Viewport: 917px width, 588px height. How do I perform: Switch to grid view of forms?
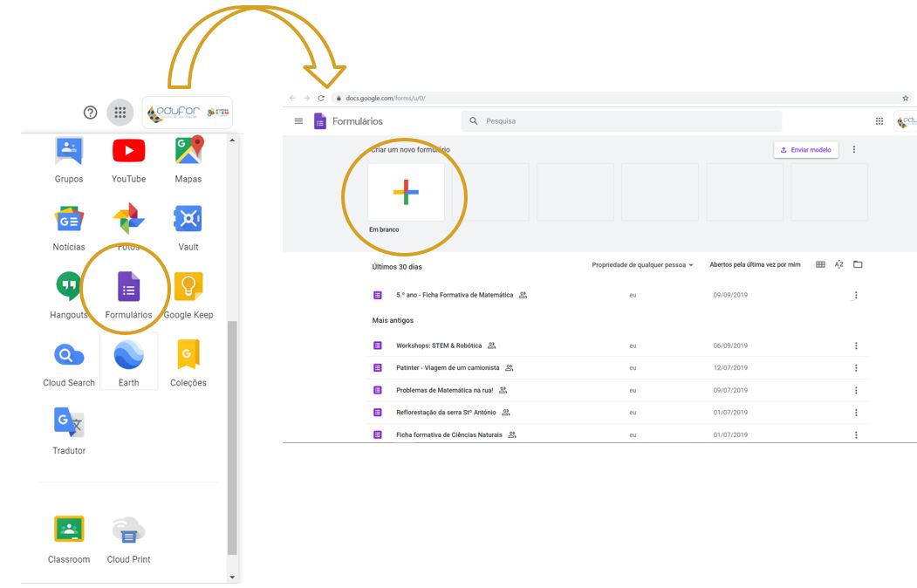(x=820, y=264)
